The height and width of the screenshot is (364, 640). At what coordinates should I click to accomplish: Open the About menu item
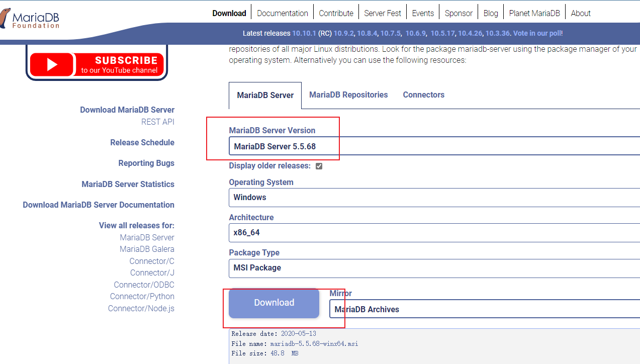tap(581, 13)
